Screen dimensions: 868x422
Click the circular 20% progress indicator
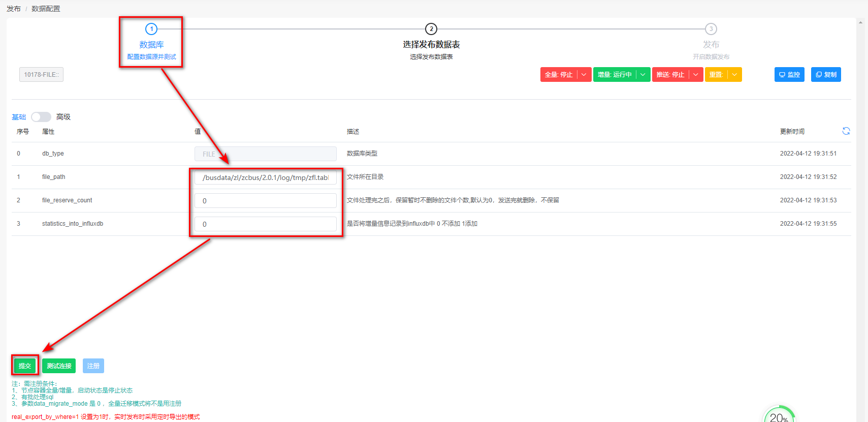(x=779, y=415)
